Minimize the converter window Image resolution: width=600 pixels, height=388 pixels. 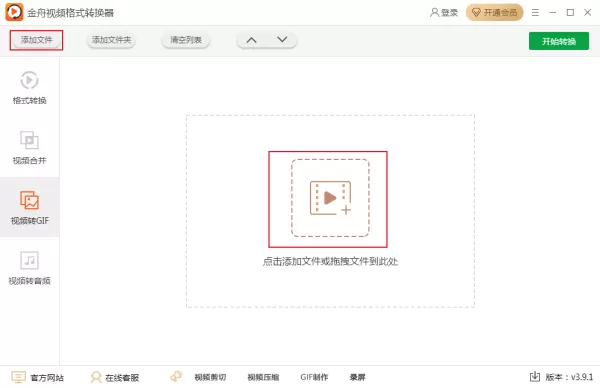(553, 13)
